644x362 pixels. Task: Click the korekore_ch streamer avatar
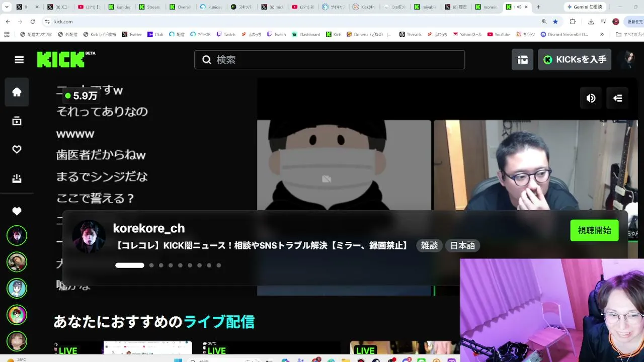point(89,236)
